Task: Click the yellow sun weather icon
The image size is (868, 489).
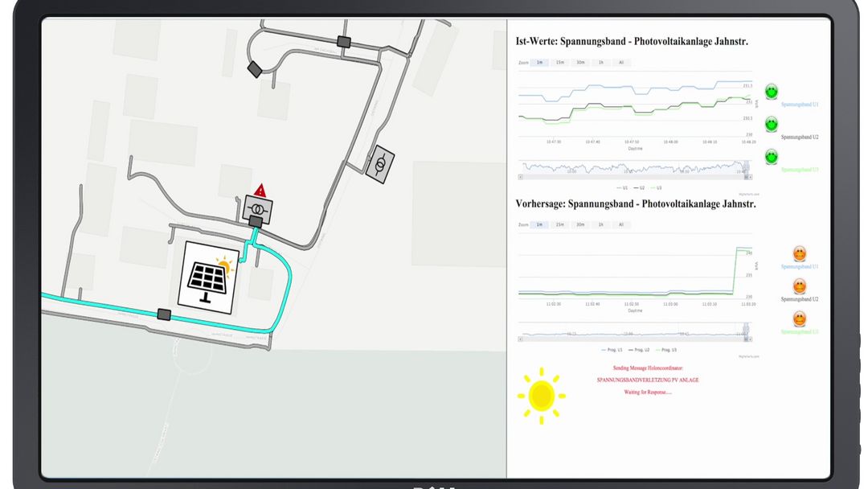Action: (541, 394)
